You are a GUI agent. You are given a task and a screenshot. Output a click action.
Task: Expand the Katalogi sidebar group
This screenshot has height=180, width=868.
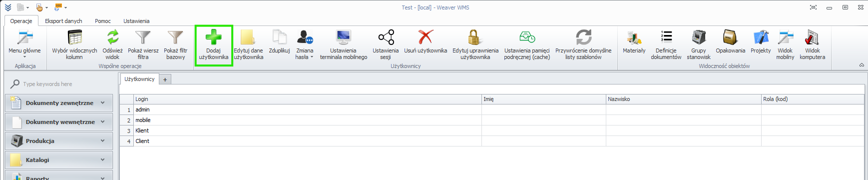[59, 160]
